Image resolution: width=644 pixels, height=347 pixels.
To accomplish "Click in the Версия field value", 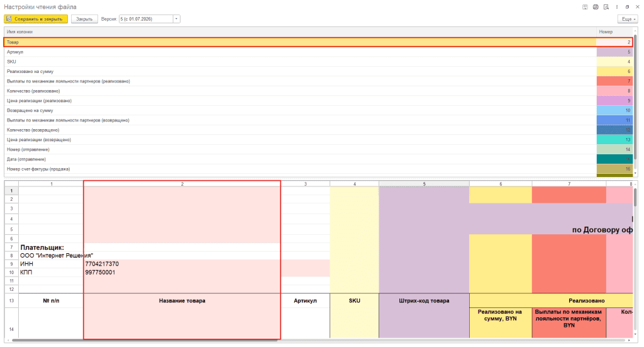I will (146, 19).
